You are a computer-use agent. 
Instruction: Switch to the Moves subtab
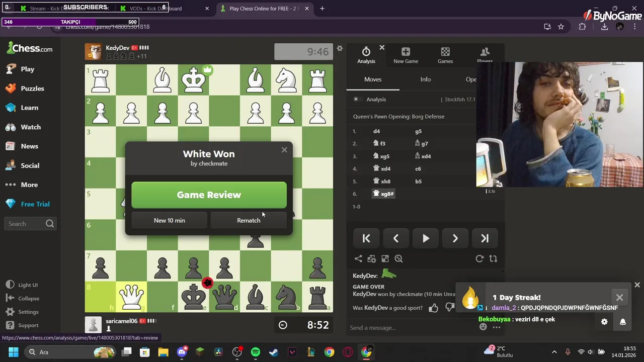pos(373,79)
